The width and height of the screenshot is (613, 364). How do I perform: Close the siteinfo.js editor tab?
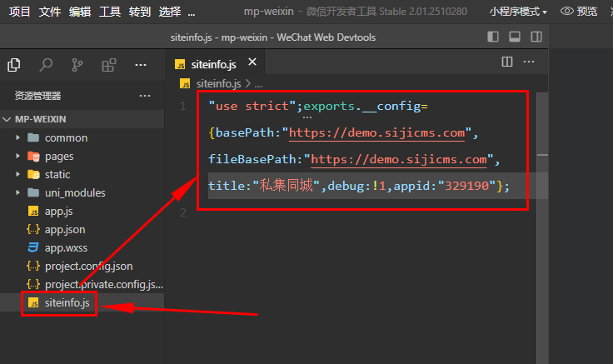tap(252, 62)
